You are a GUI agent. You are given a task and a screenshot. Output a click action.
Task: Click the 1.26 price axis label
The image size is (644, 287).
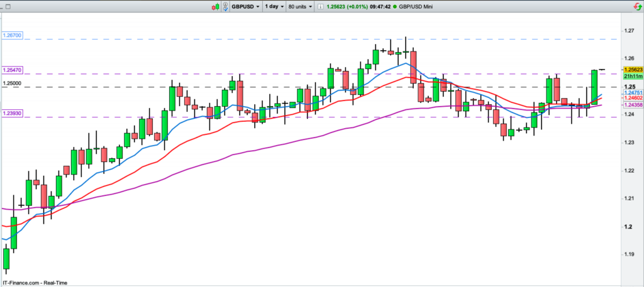(629, 58)
